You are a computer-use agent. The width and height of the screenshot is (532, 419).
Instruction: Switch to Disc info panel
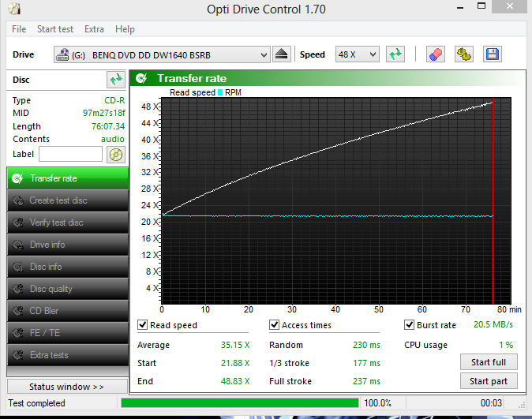click(68, 267)
